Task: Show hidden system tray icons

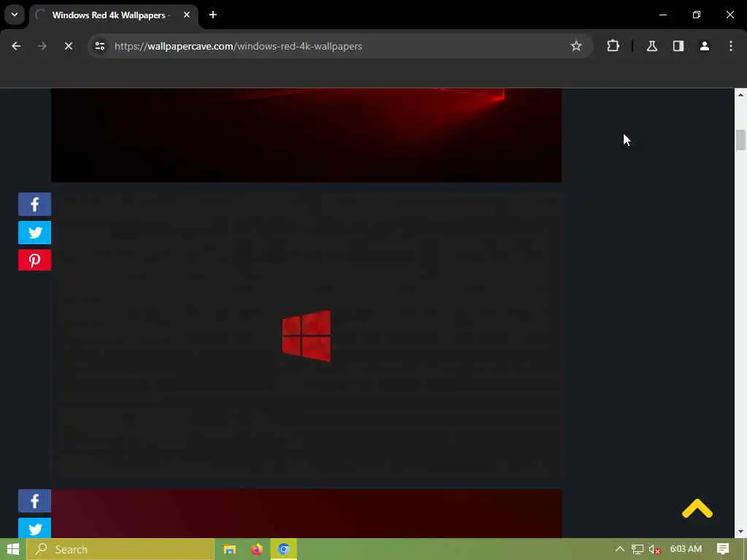Action: click(x=619, y=549)
